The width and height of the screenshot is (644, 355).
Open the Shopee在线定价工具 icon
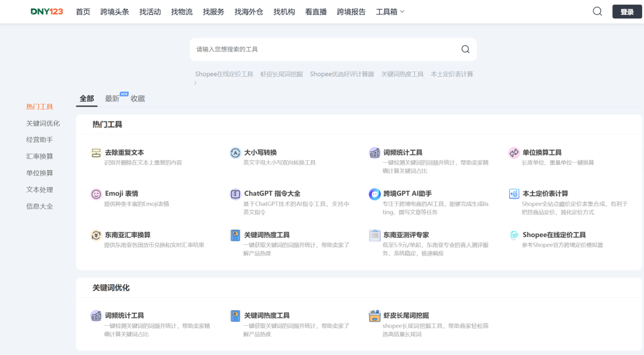point(514,235)
